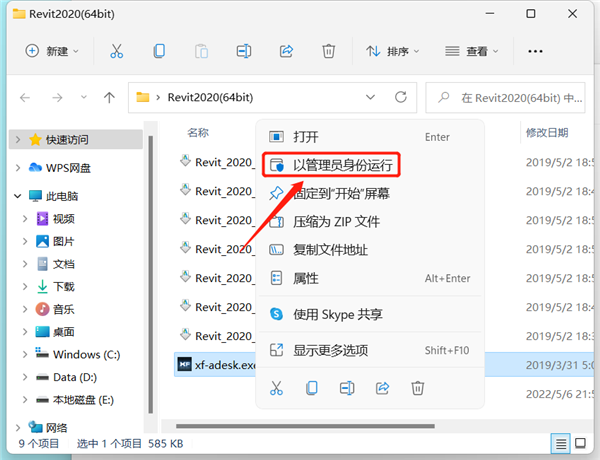Click the search box for Revit2020(64bit)
The width and height of the screenshot is (600, 460).
click(510, 97)
